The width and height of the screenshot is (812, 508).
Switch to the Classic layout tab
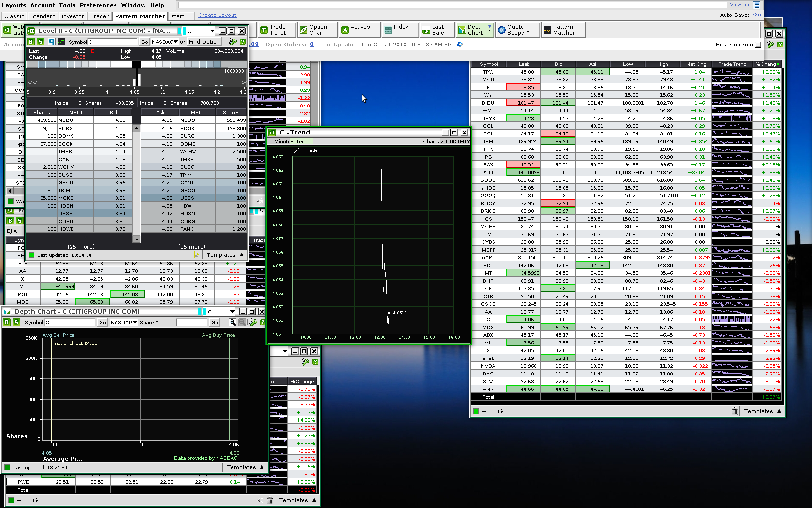click(14, 16)
